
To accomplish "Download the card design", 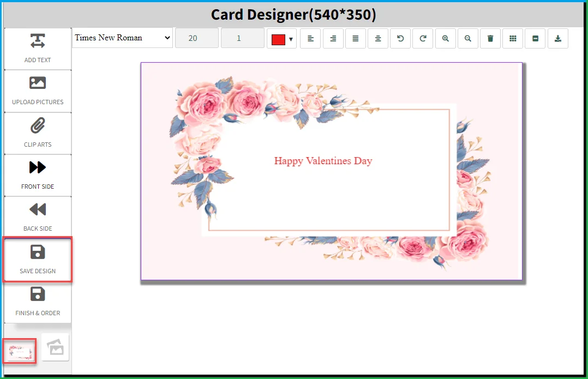I will click(x=558, y=38).
